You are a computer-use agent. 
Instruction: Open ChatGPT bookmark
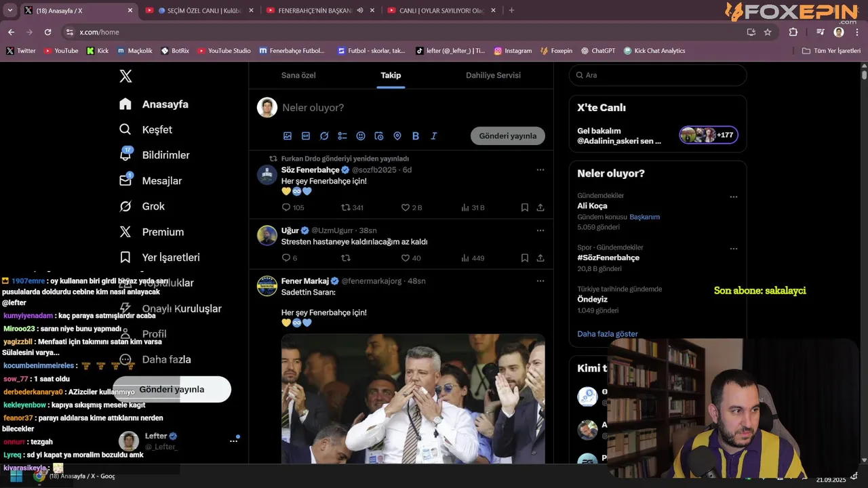597,51
